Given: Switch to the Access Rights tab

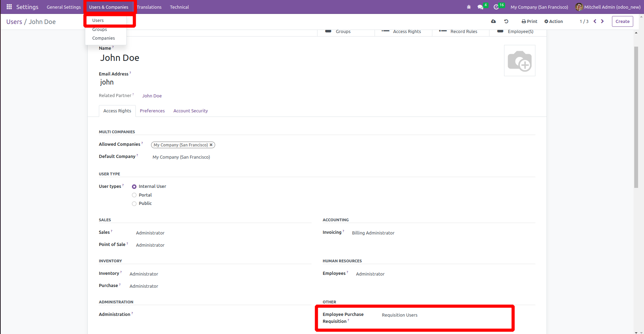Looking at the screenshot, I should [117, 111].
